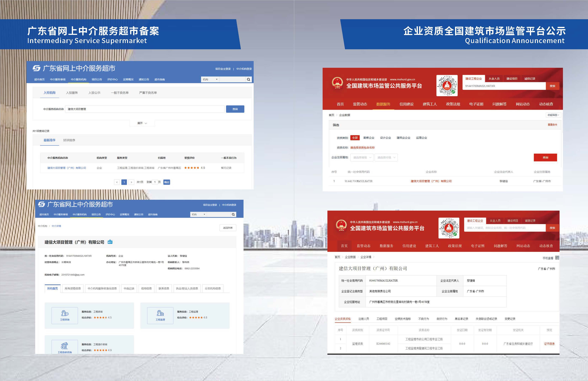Switch to the 注册人员 tab

click(x=364, y=319)
